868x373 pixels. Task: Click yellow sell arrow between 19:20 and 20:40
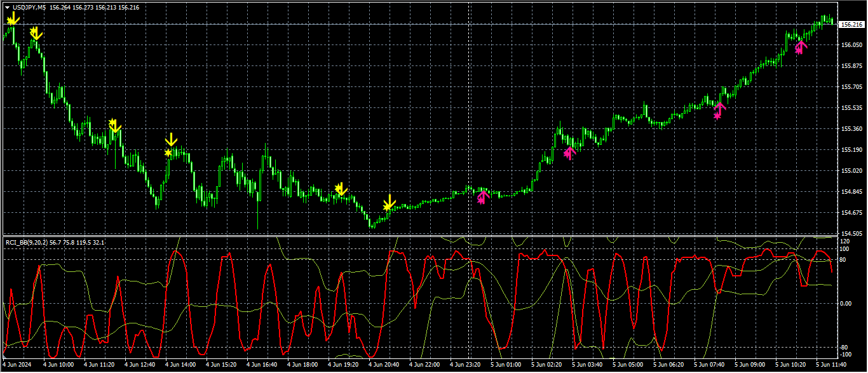pyautogui.click(x=341, y=189)
